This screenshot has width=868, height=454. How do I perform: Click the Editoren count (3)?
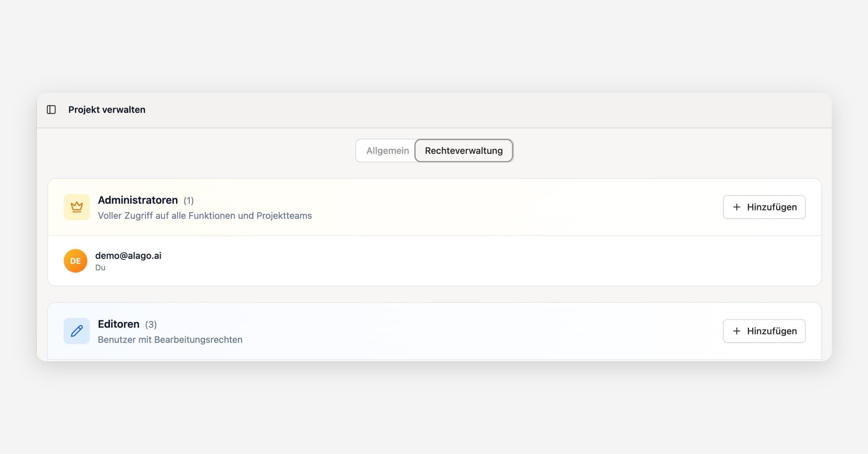pyautogui.click(x=151, y=324)
